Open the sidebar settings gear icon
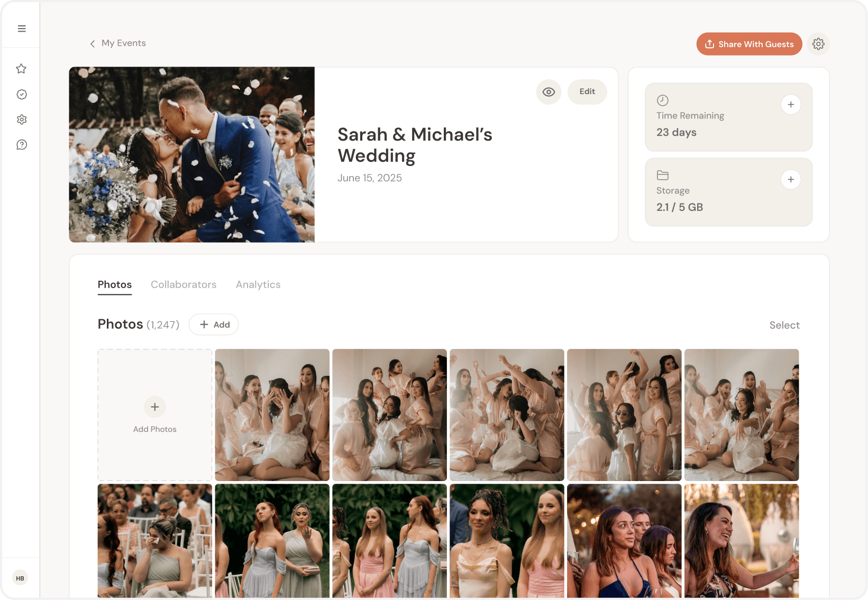 [x=22, y=119]
